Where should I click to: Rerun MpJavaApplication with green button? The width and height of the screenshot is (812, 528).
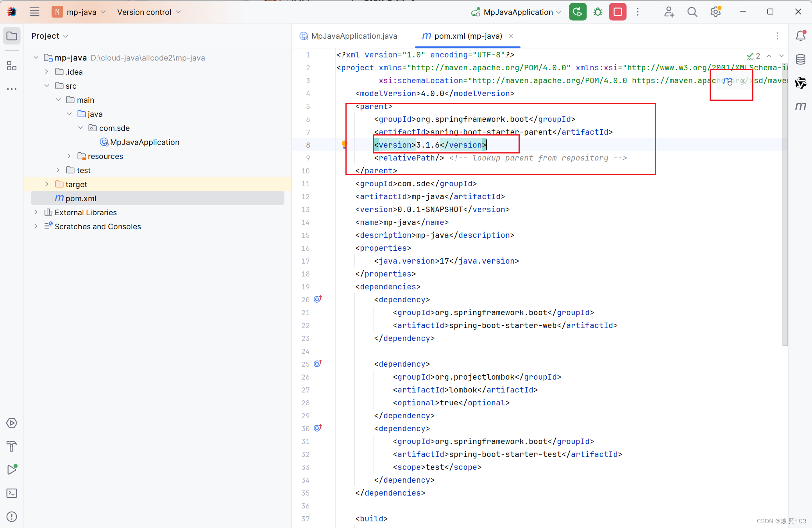[578, 12]
